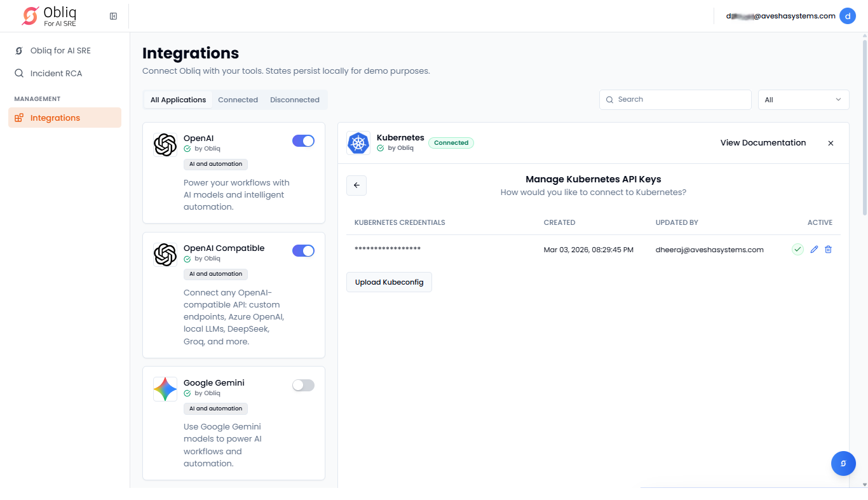Select the All Applications tab

[x=178, y=100]
